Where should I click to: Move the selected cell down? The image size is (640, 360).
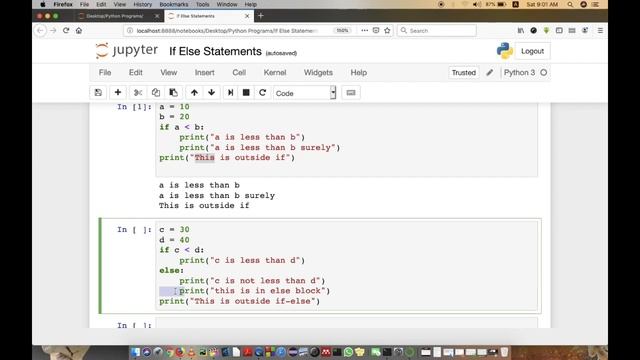coord(211,93)
